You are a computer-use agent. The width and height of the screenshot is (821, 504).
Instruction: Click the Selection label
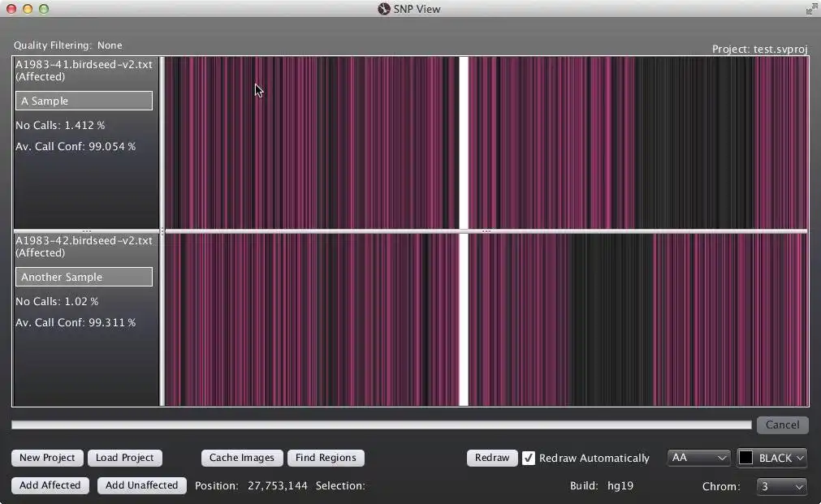coord(340,485)
